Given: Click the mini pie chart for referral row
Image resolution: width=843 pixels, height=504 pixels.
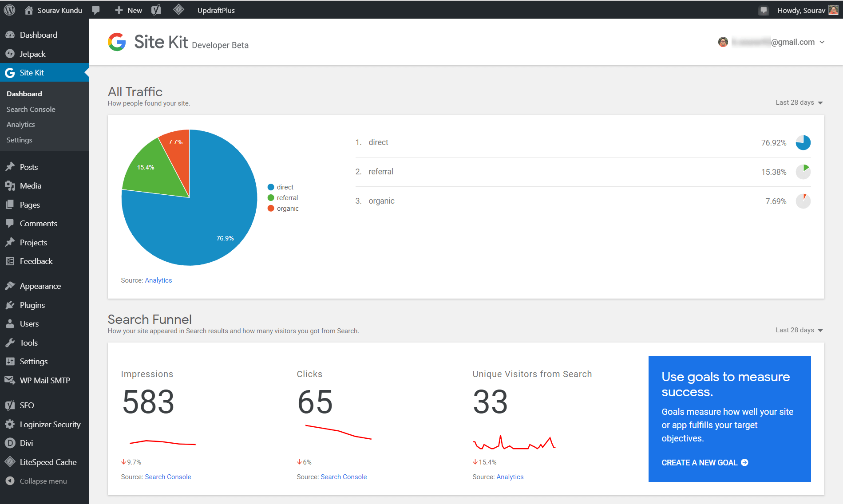Looking at the screenshot, I should pos(803,172).
